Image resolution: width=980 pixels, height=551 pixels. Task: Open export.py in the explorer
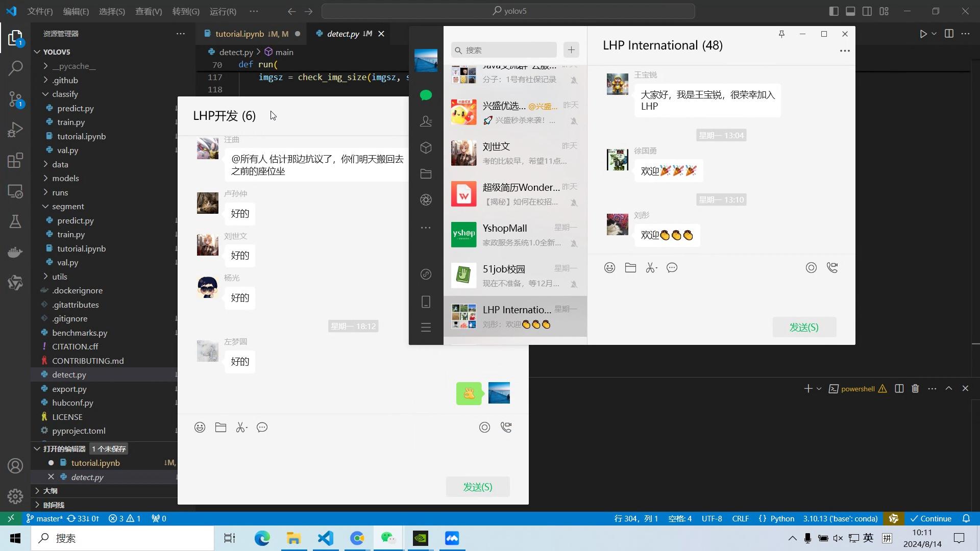(x=69, y=389)
